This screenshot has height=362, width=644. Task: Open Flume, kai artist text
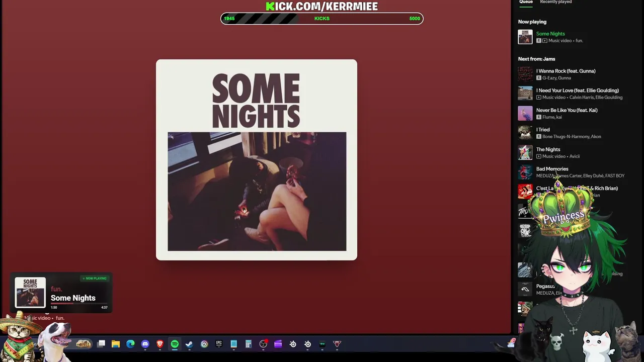tap(552, 117)
